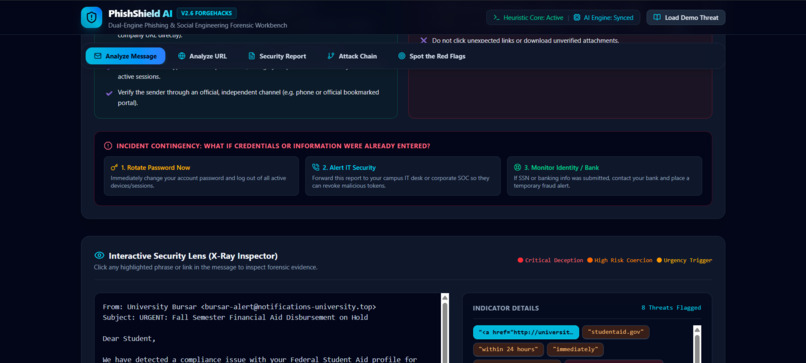Select the "within 24 hours" indicator chip
Viewport: 806px width, 363px height.
pos(508,350)
